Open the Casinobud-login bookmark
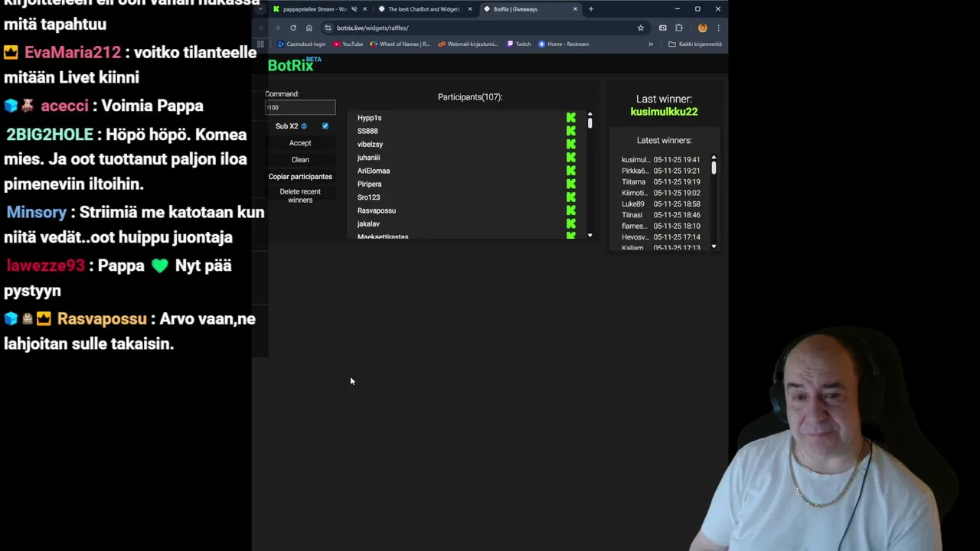Image resolution: width=980 pixels, height=551 pixels. pos(302,44)
